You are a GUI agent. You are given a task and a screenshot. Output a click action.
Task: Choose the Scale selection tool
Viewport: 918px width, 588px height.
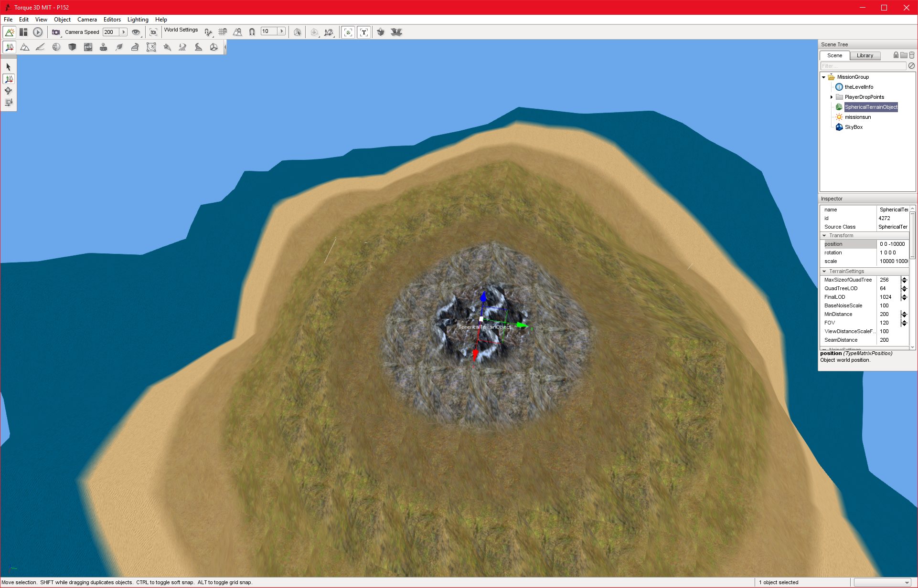9,102
